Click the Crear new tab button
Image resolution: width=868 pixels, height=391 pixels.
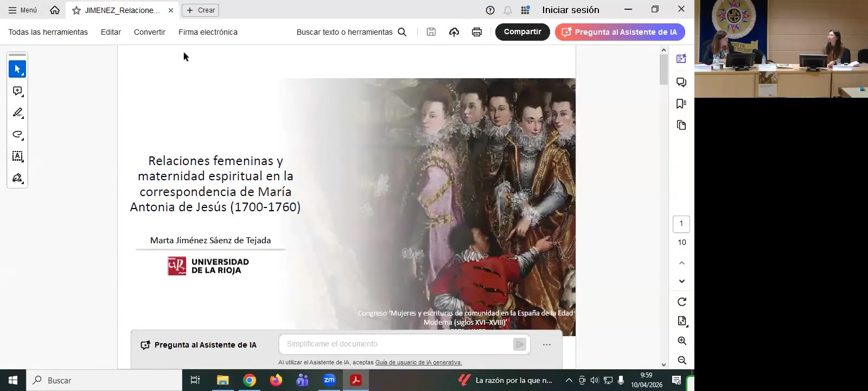click(201, 10)
